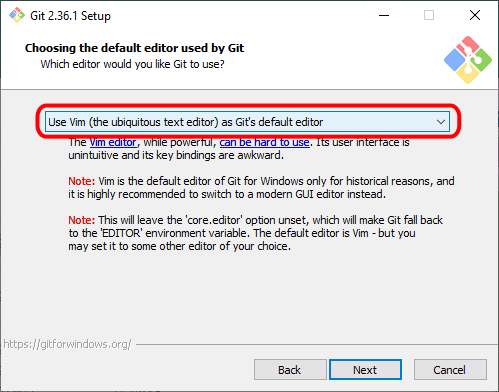Image resolution: width=499 pixels, height=392 pixels.
Task: Click the Git logo icon in title bar
Action: (17, 15)
